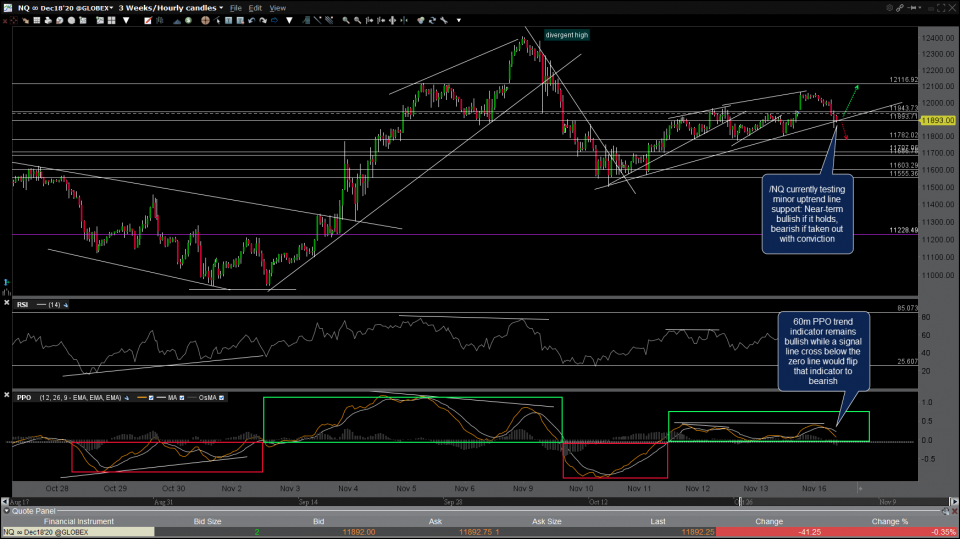The image size is (960, 539).
Task: Click the second magnifier zoom icon
Action: point(358,20)
